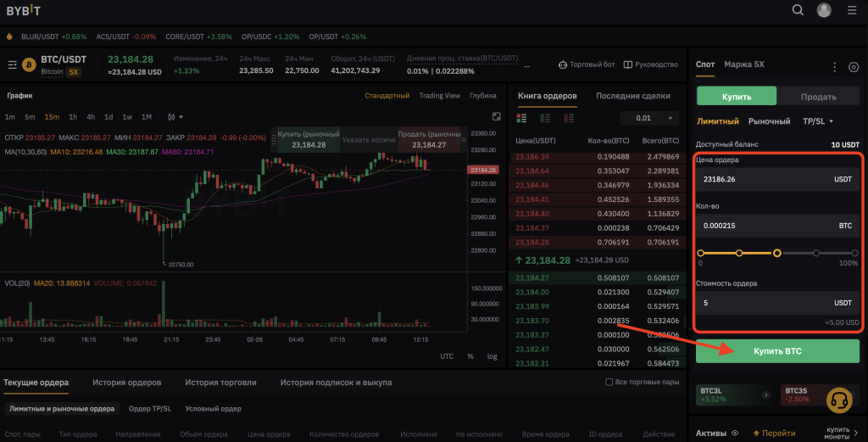Click the Цена ордера price field
Image resolution: width=868 pixels, height=442 pixels.
click(777, 180)
